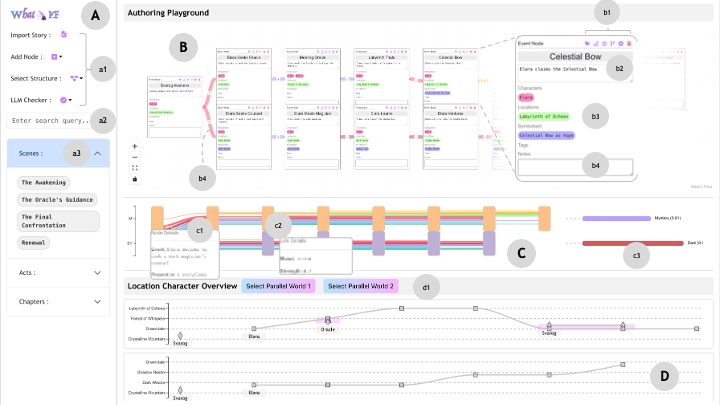Click the Select Structure graph icon
The width and height of the screenshot is (720, 405).
pyautogui.click(x=73, y=79)
